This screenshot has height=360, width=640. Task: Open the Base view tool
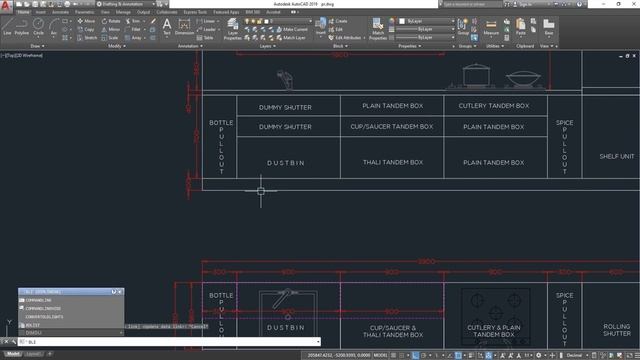click(x=549, y=27)
